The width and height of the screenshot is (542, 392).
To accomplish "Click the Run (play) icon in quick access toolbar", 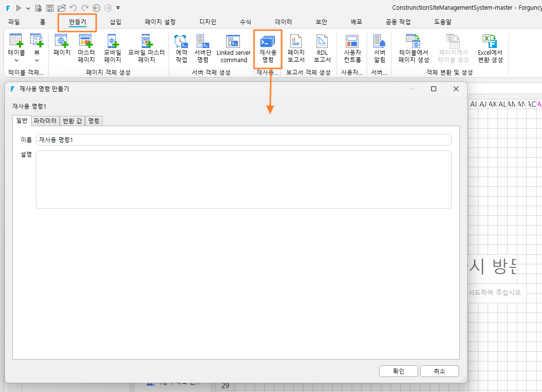I will click(18, 8).
